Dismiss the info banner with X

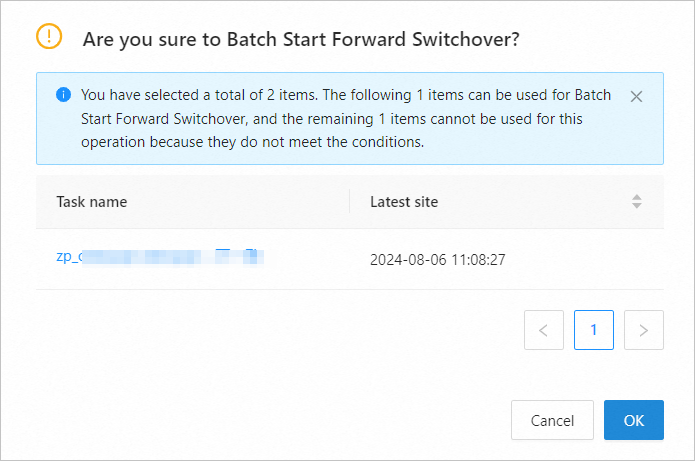636,97
